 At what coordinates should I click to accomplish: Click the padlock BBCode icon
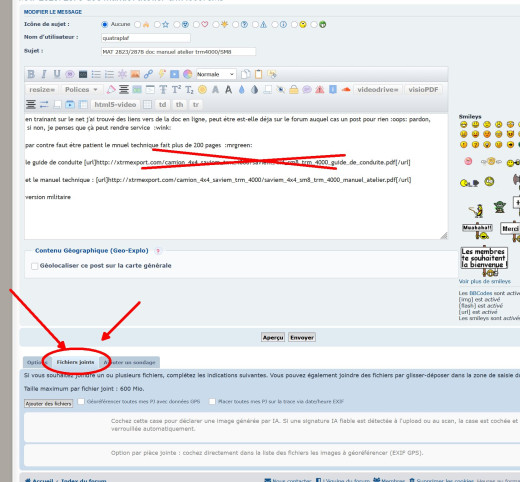point(294,89)
